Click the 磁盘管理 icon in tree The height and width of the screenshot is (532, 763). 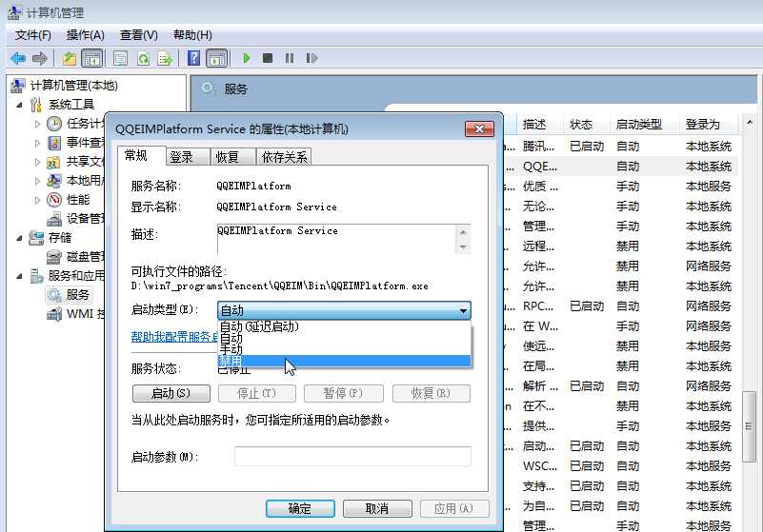54,257
